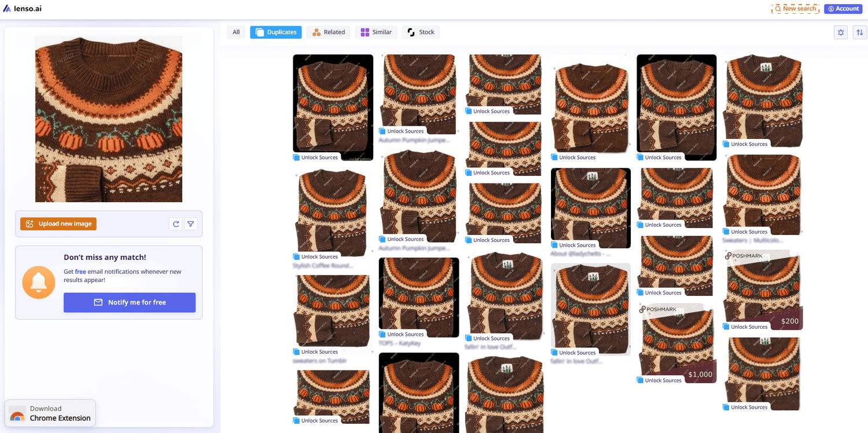868x433 pixels.
Task: Open the Related results tab
Action: 328,32
